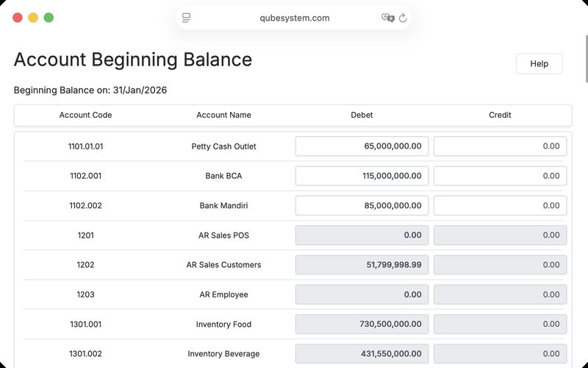Image resolution: width=588 pixels, height=368 pixels.
Task: Click the Debet field for Bank Mandiri
Action: pyautogui.click(x=362, y=205)
